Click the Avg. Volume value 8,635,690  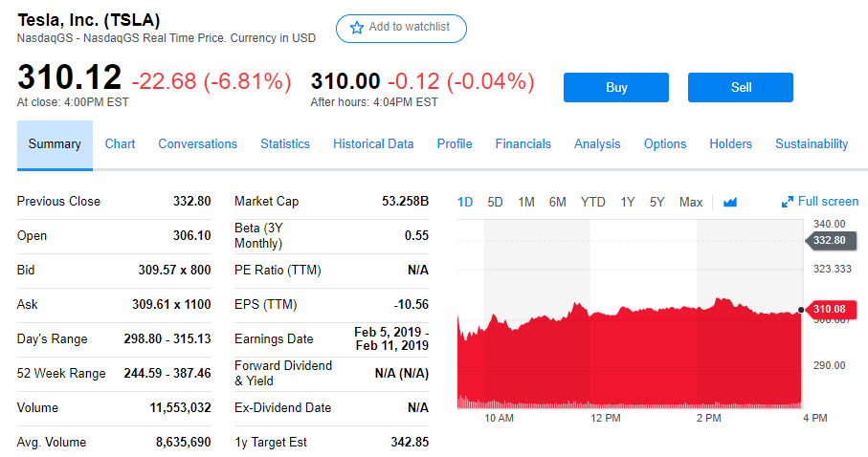[x=183, y=443]
